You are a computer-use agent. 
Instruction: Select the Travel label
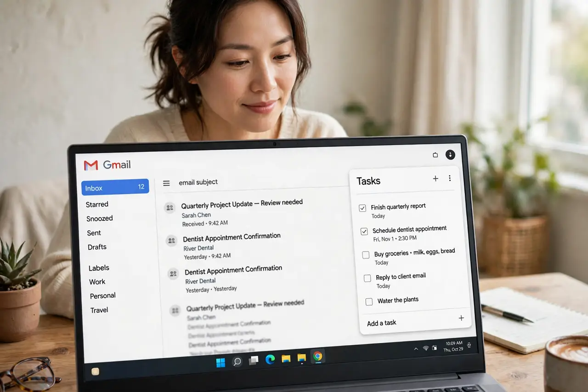(x=99, y=310)
